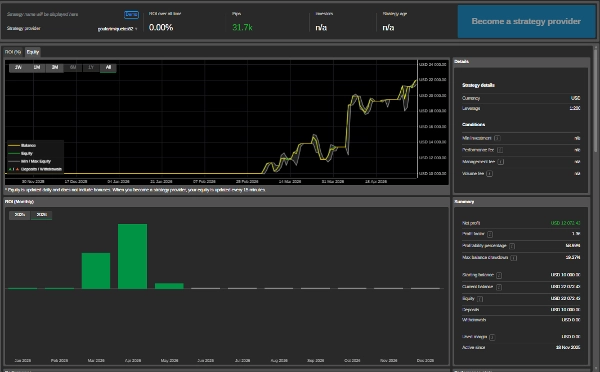Click the Demo account badge
The width and height of the screenshot is (600, 372).
pos(131,15)
